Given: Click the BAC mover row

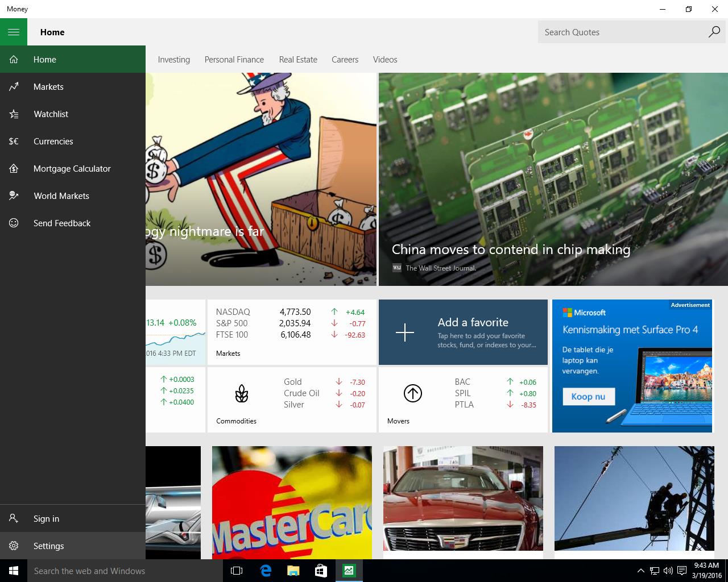Looking at the screenshot, I should (495, 381).
